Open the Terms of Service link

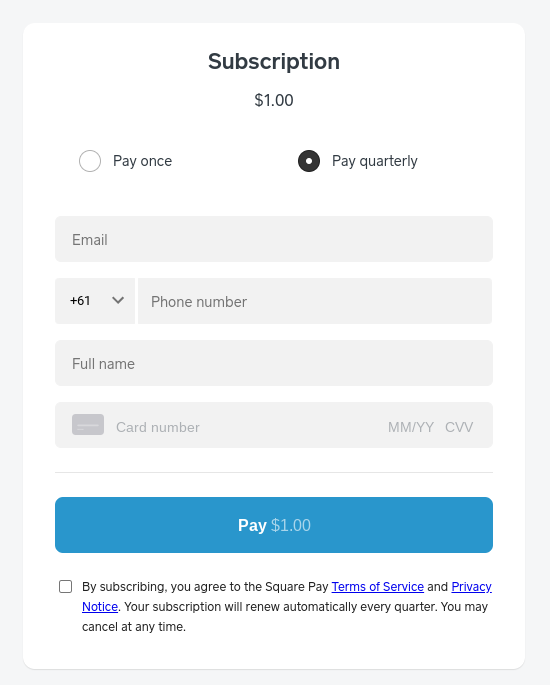[x=377, y=587]
